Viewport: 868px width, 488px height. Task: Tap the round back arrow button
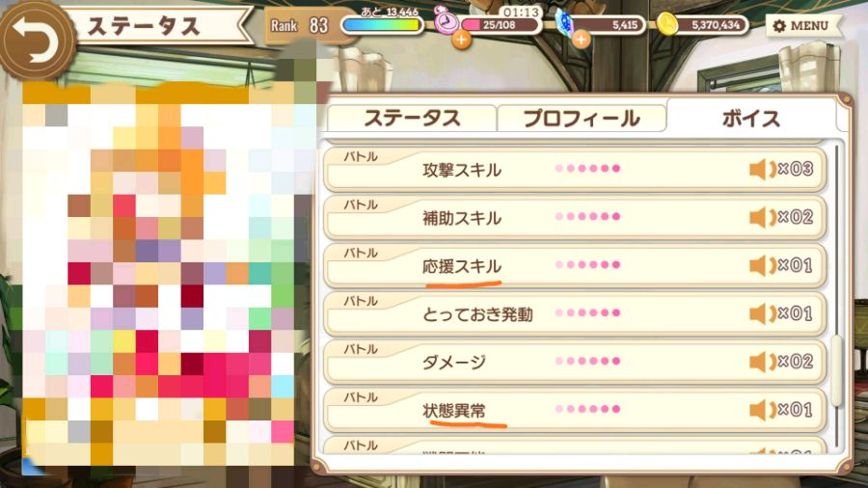click(37, 41)
